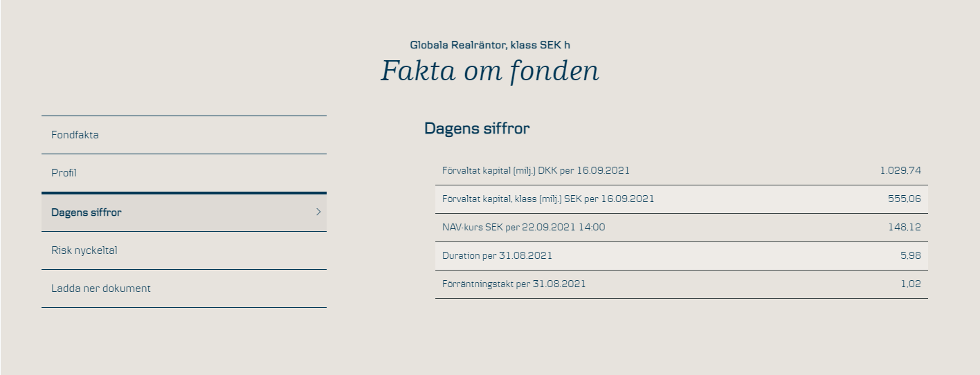The image size is (980, 375).
Task: Click the NAV value 148,12
Action: click(905, 227)
